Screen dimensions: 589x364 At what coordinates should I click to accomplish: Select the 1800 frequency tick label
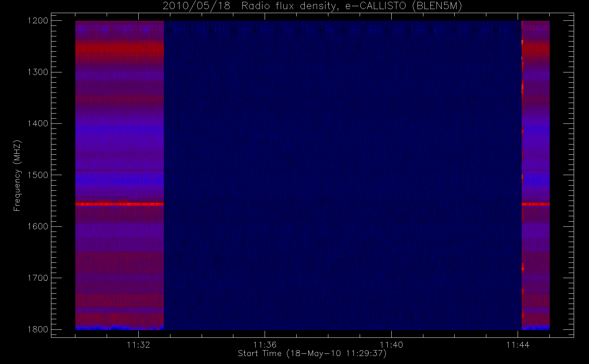tap(38, 329)
